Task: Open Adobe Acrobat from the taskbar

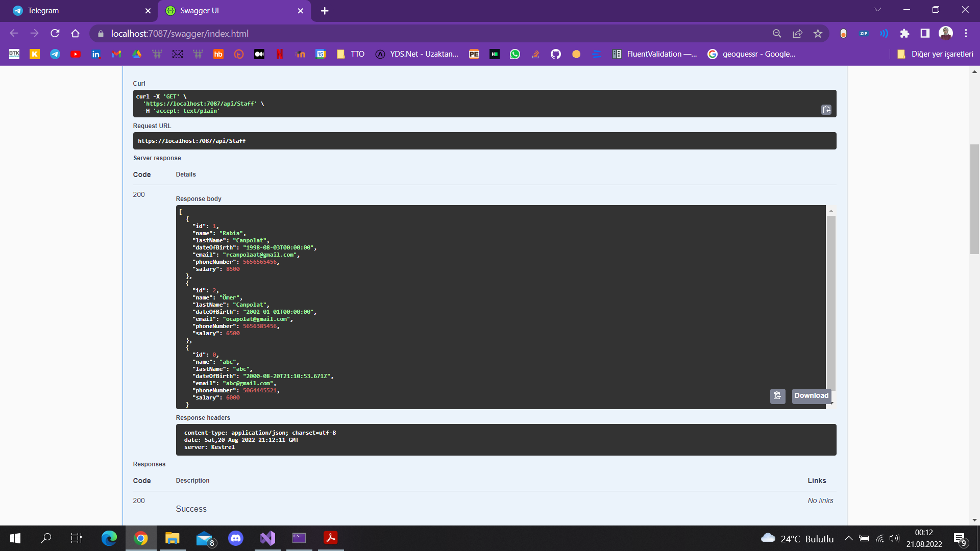Action: click(331, 538)
